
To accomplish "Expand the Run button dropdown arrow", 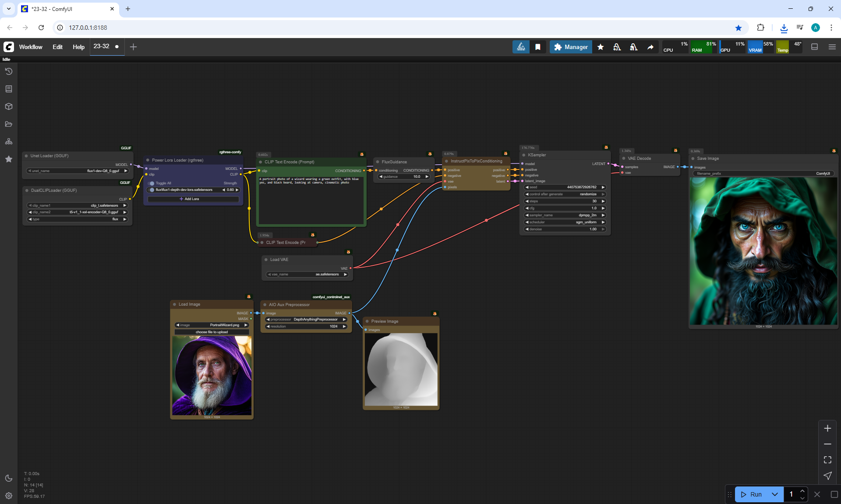I will click(x=774, y=494).
